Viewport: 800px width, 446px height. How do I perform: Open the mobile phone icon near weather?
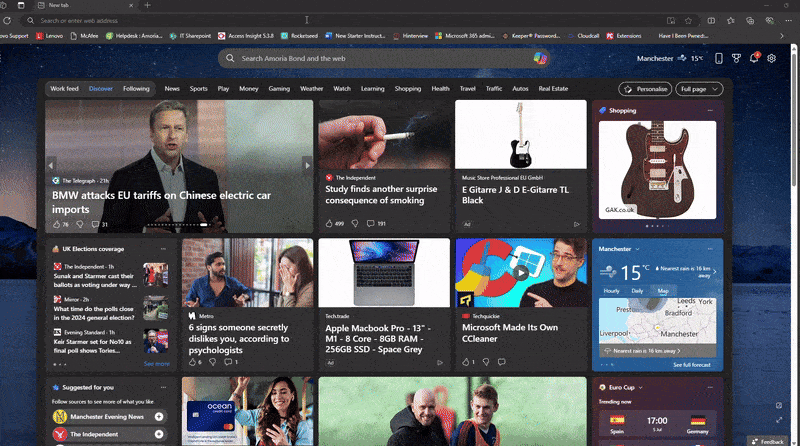click(x=718, y=58)
